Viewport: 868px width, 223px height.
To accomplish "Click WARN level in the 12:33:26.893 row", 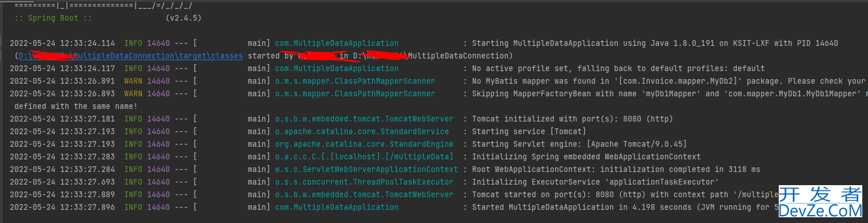I will 133,93.
